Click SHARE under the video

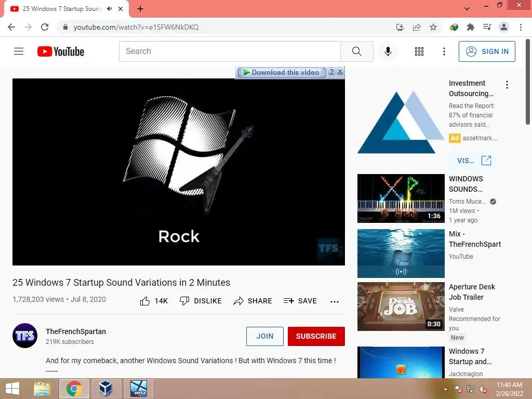[x=253, y=301]
